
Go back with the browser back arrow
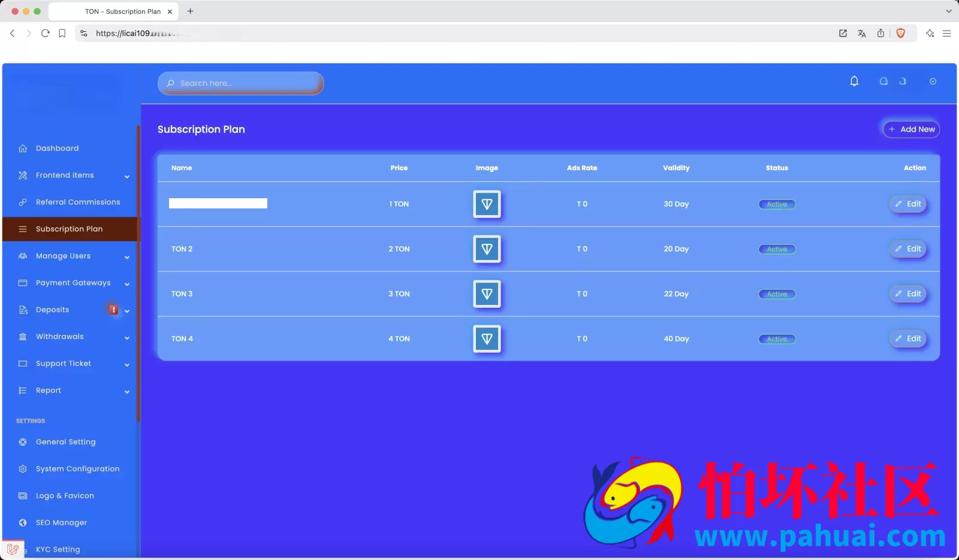pos(12,34)
